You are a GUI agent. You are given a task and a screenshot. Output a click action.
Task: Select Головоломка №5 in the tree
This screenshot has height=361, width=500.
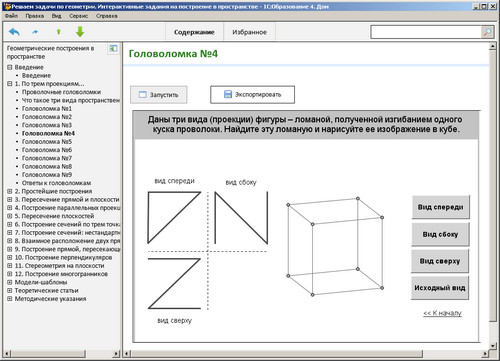click(x=47, y=142)
